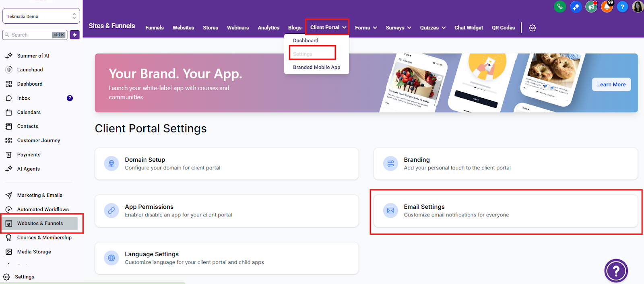
Task: Expand the Quizzes dropdown menu
Action: 433,28
